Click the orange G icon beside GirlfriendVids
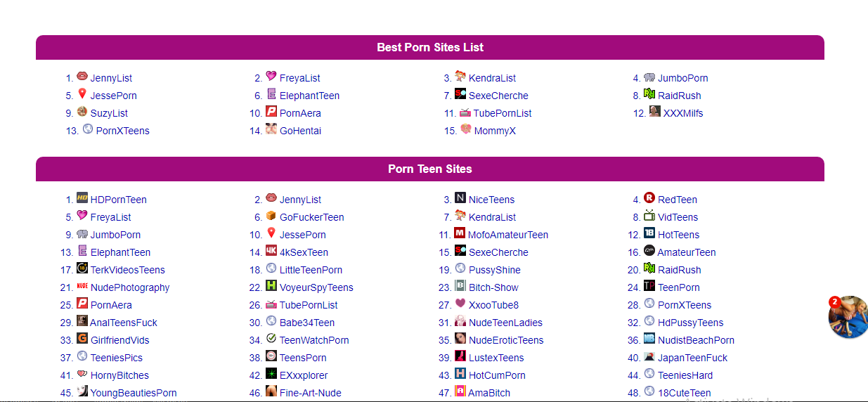The width and height of the screenshot is (868, 402). coord(82,339)
